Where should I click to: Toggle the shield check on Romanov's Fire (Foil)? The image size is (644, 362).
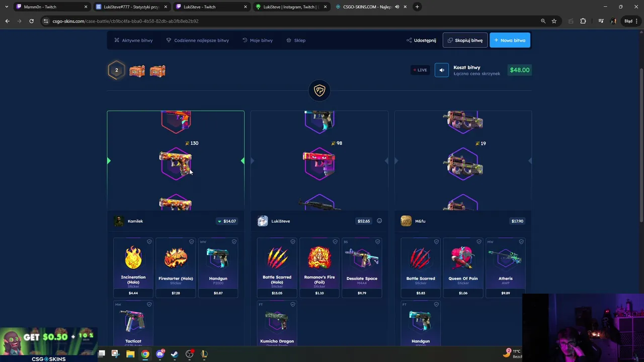click(x=335, y=242)
